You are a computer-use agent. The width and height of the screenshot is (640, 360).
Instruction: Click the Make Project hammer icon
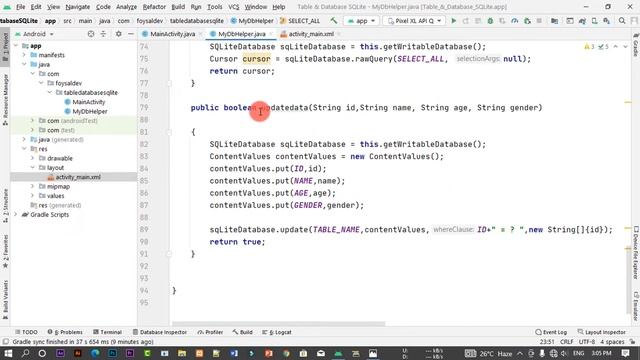coord(333,21)
